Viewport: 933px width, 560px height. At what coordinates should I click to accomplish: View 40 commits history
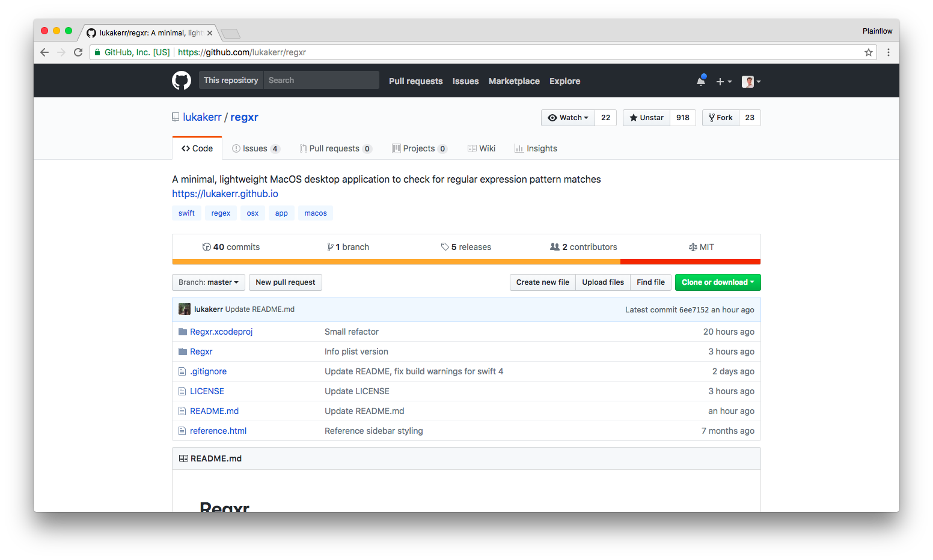[231, 247]
